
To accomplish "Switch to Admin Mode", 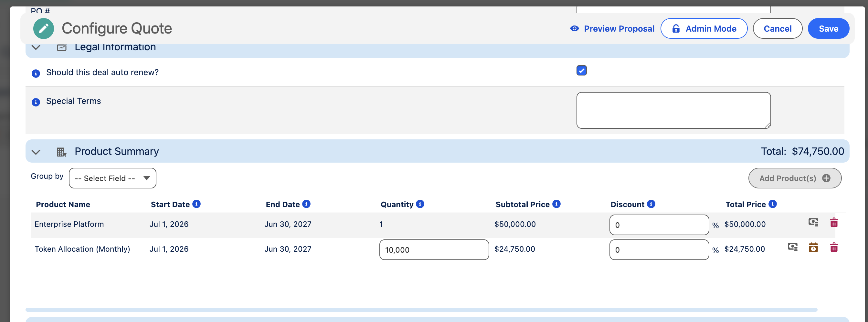I will (x=704, y=29).
